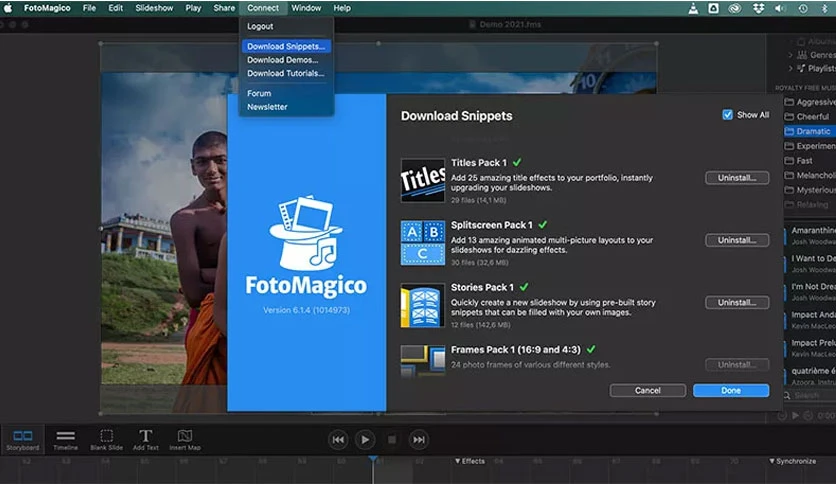Screen dimensions: 836x484
Task: Open the Window menu
Action: click(x=306, y=8)
